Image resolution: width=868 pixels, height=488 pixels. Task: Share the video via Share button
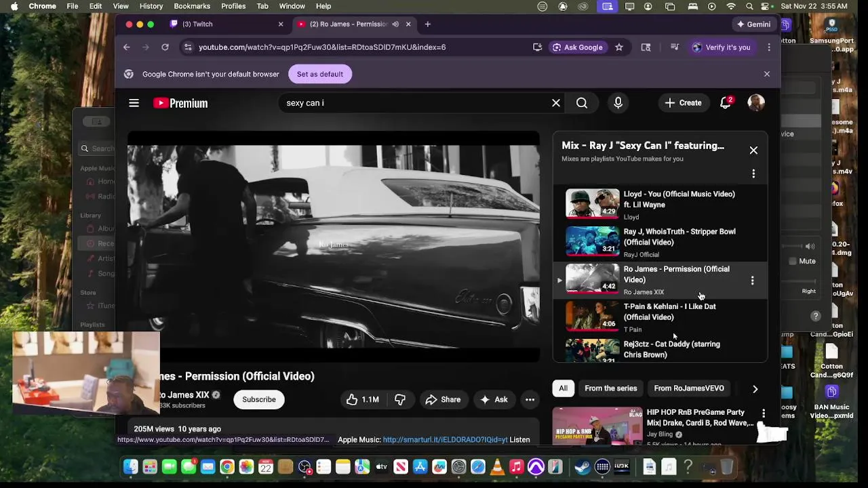(443, 400)
